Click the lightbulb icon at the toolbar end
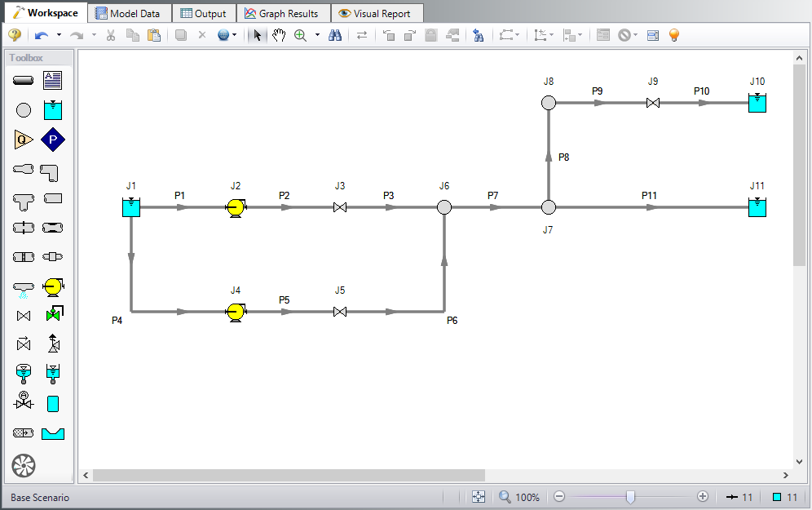The image size is (812, 510). (674, 34)
